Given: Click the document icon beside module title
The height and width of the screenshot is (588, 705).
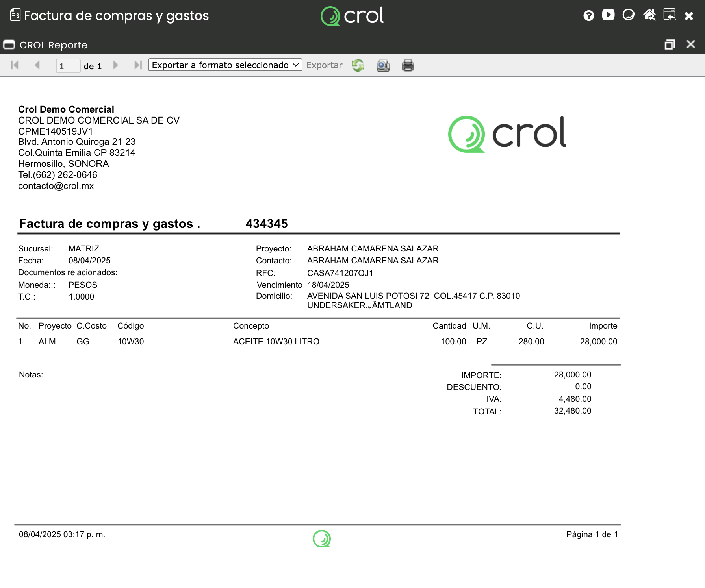Looking at the screenshot, I should click(15, 15).
